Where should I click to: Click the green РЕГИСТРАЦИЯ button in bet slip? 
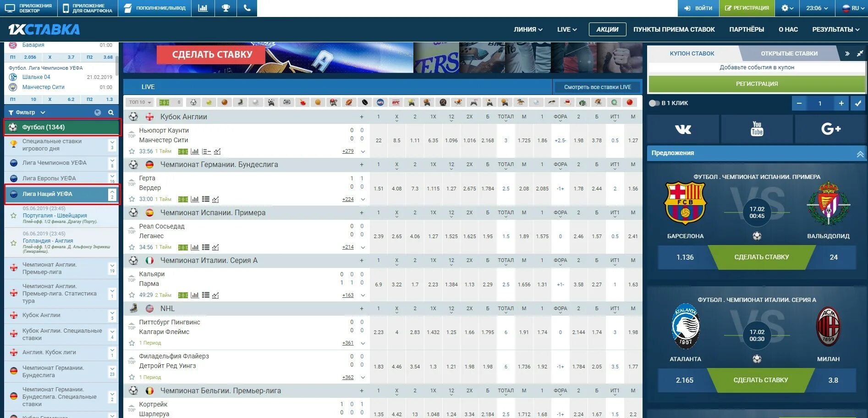coord(757,84)
